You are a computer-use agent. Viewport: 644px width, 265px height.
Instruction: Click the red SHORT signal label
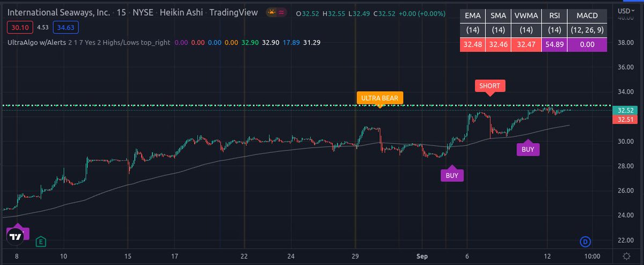click(490, 86)
